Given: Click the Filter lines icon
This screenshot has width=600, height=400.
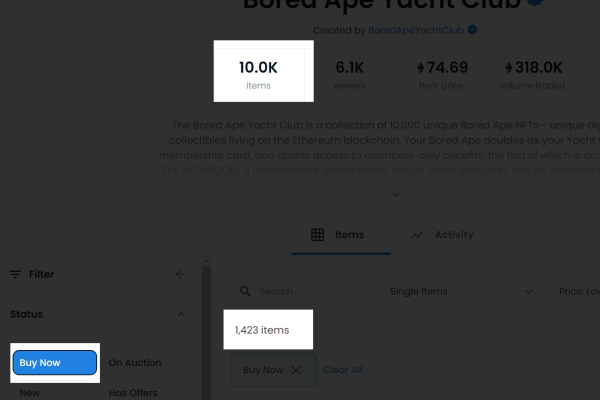Looking at the screenshot, I should [x=15, y=274].
